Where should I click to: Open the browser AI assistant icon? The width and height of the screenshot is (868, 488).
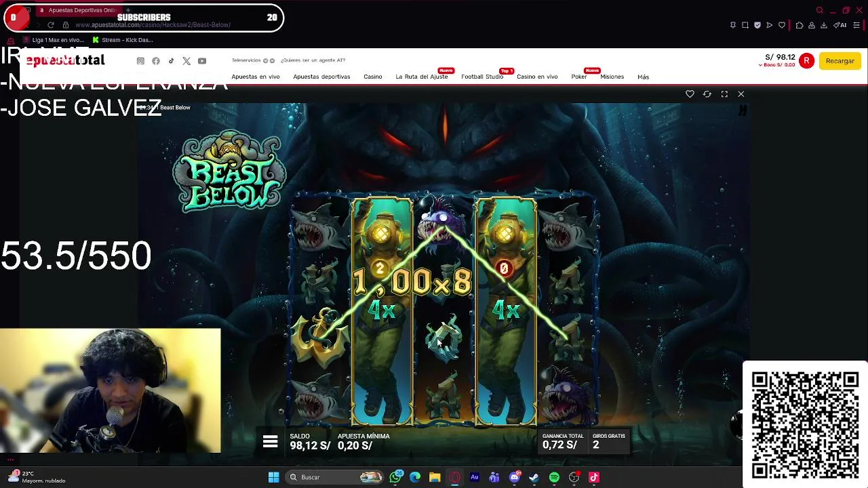click(x=840, y=25)
